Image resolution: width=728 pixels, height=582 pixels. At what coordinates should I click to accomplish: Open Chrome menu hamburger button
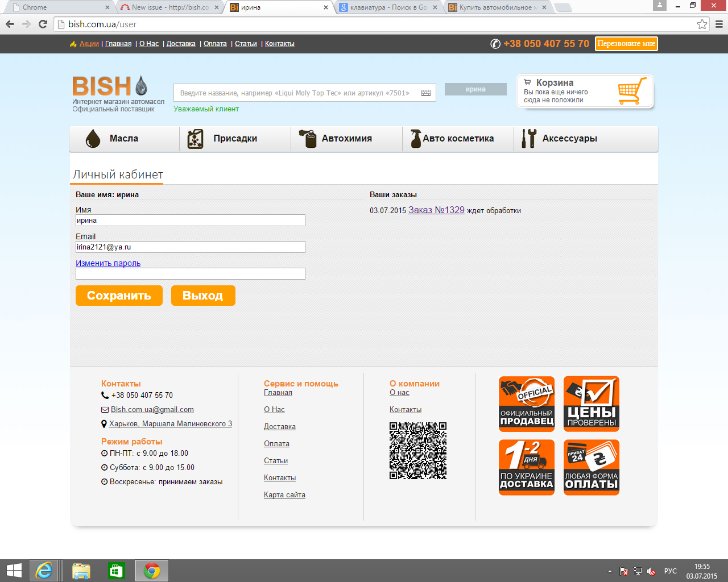click(x=719, y=24)
